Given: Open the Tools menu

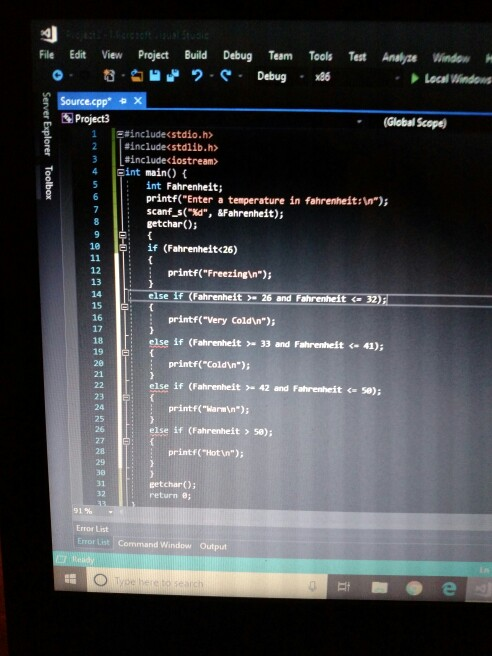Looking at the screenshot, I should (x=320, y=56).
